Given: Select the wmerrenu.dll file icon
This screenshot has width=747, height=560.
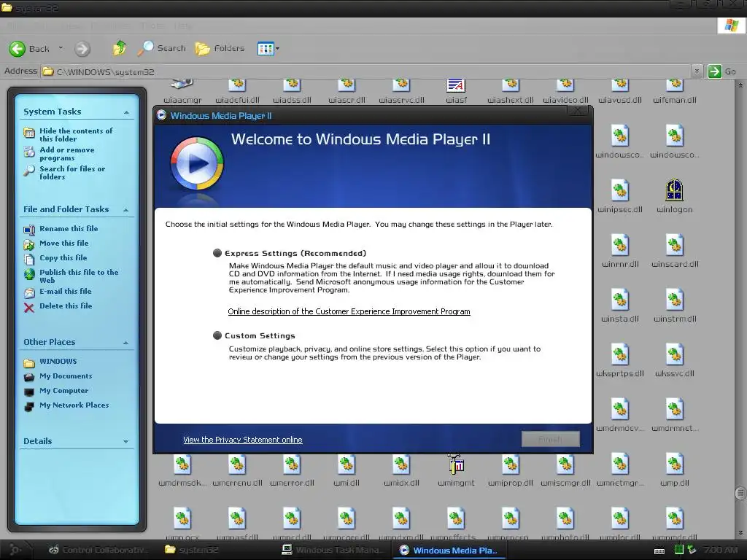Looking at the screenshot, I should coord(237,464).
